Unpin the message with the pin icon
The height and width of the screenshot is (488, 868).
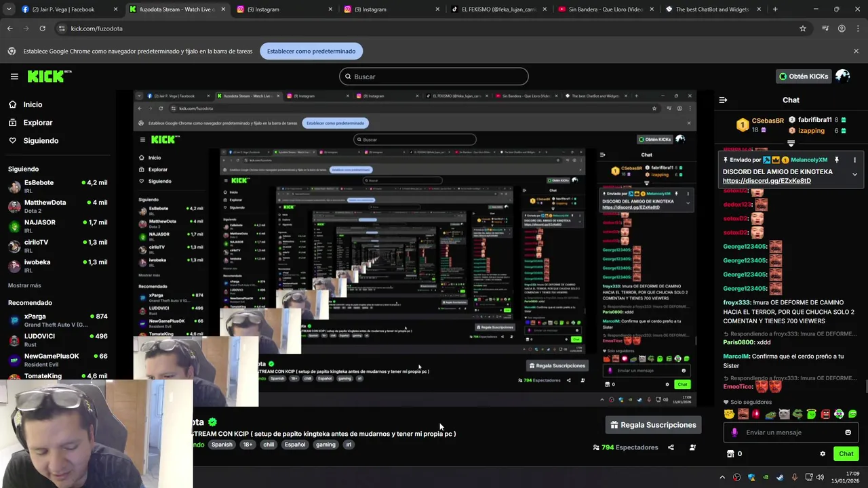tap(837, 160)
